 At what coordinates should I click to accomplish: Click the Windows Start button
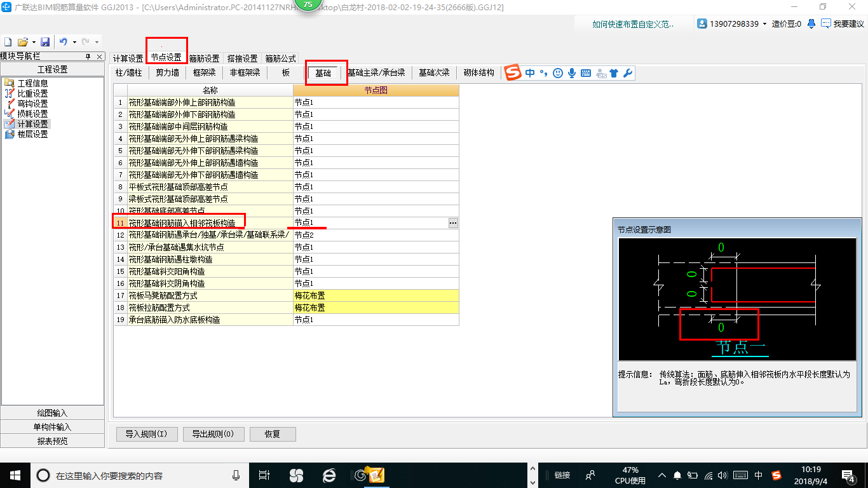[x=15, y=475]
